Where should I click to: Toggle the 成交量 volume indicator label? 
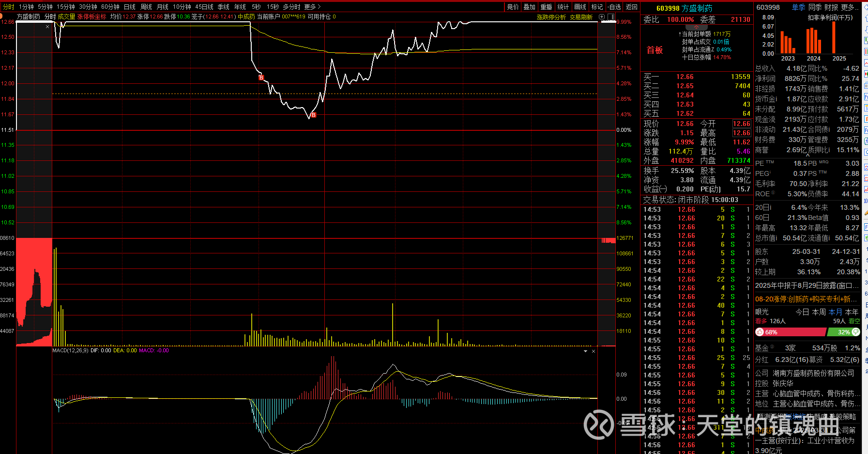click(x=67, y=16)
